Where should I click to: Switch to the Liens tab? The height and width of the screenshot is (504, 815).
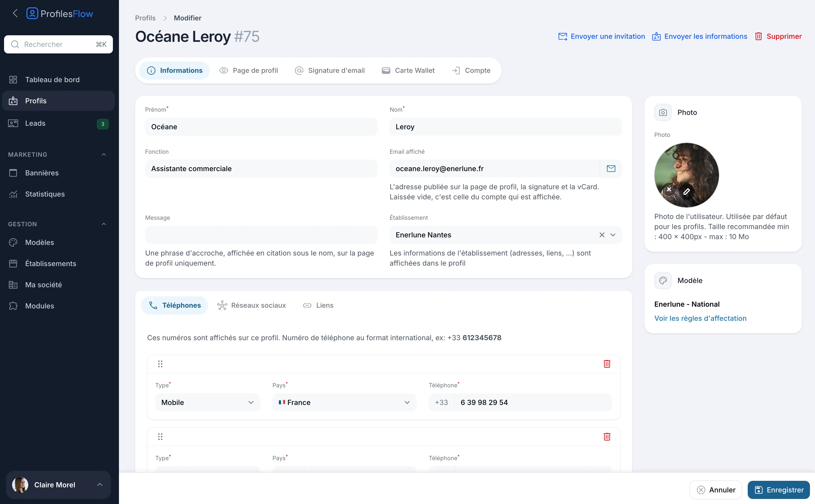tap(318, 305)
